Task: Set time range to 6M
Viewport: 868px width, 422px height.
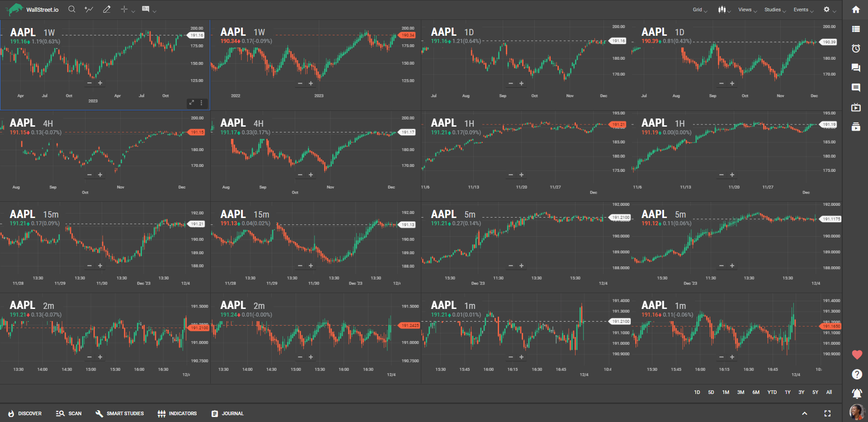Action: (756, 392)
